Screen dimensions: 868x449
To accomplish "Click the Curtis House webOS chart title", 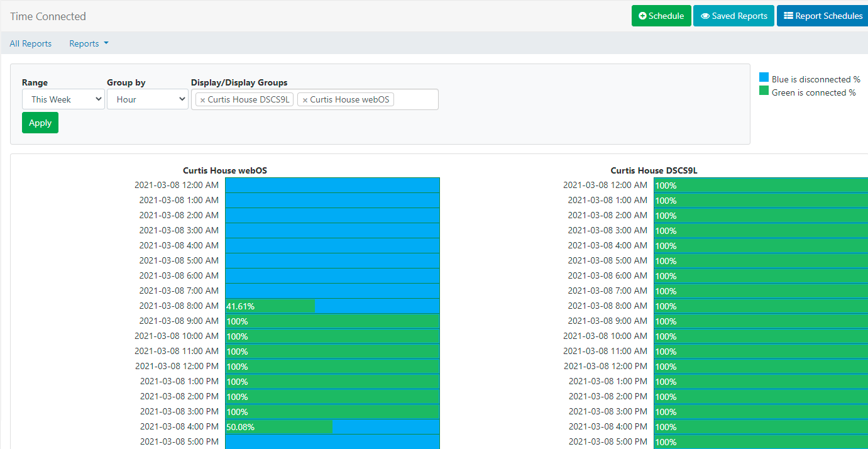I will [x=225, y=170].
